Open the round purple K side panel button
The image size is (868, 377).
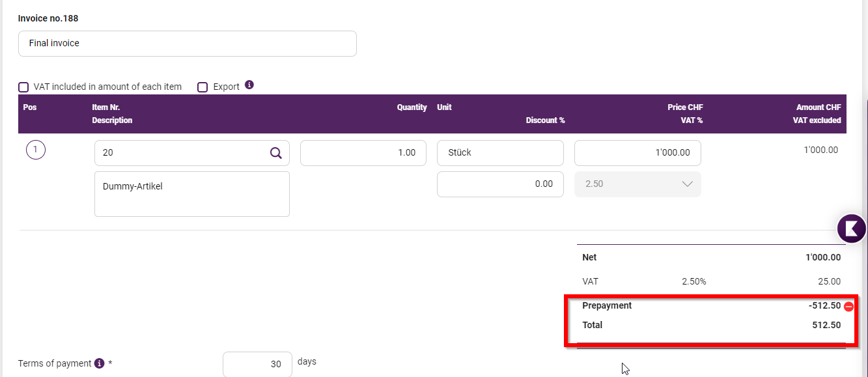tap(852, 229)
